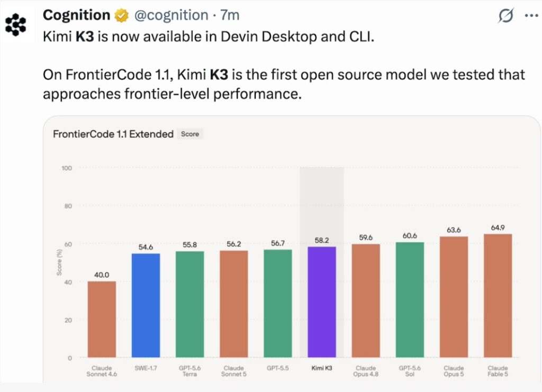Click the GPT-5.5 bar
This screenshot has width=542, height=392.
click(x=278, y=303)
